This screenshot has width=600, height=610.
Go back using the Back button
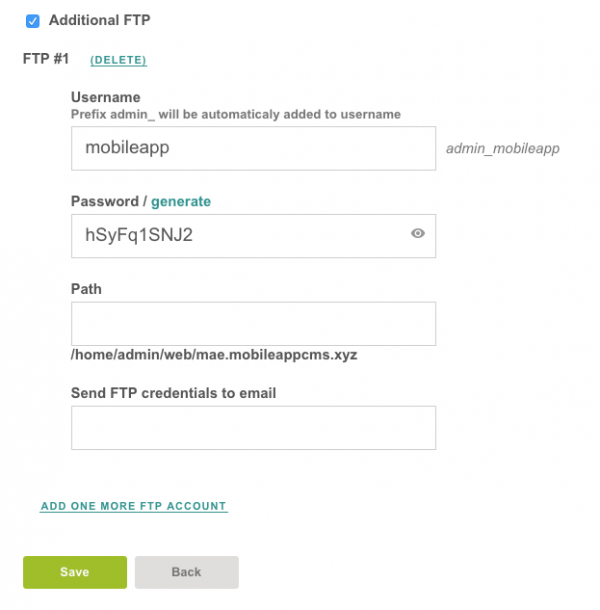(x=186, y=572)
